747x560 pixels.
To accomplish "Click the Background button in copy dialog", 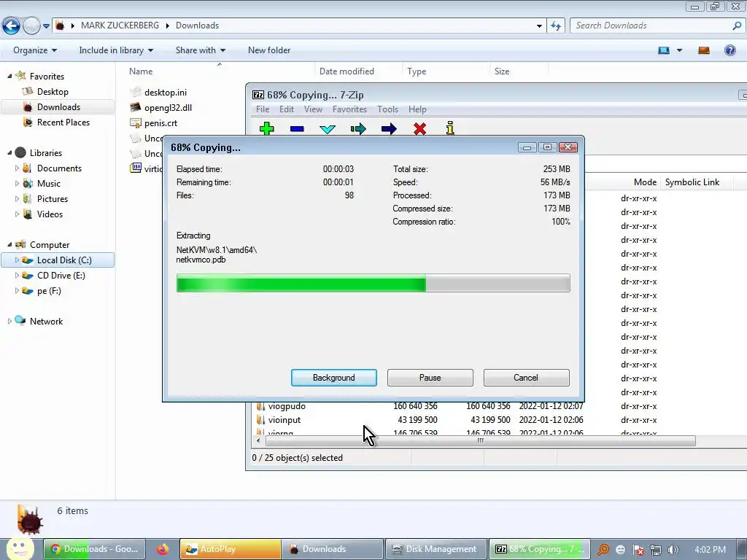I will [x=334, y=378].
